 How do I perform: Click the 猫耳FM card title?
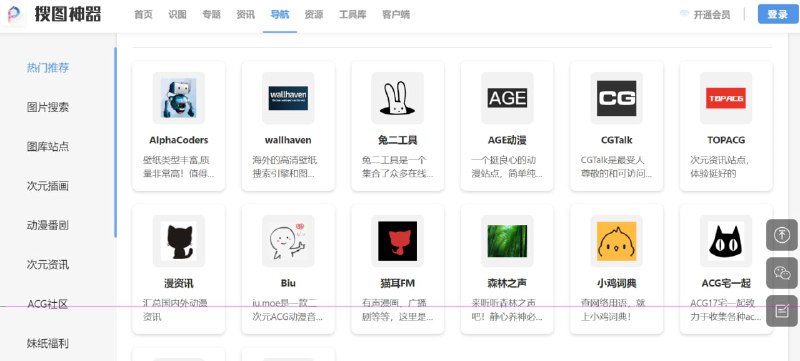click(x=397, y=283)
